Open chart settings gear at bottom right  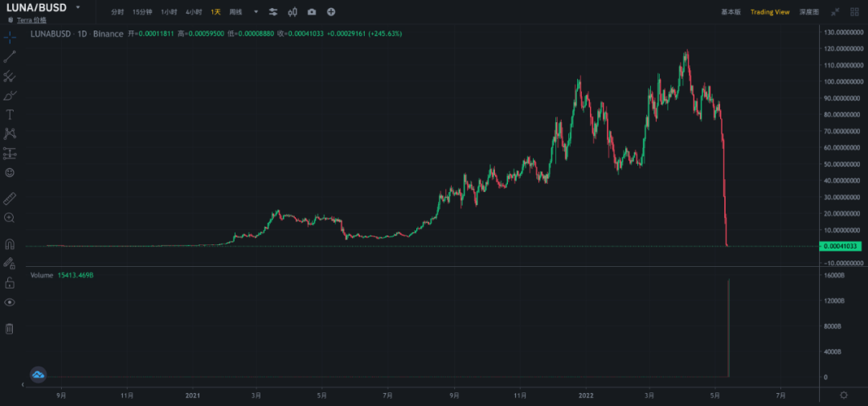[x=844, y=395]
